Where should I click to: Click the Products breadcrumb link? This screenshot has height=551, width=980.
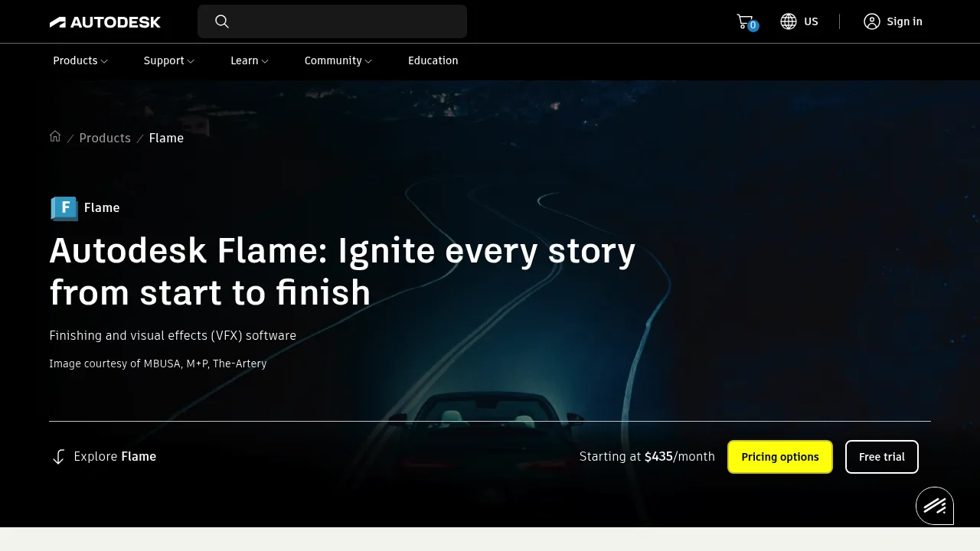click(105, 138)
